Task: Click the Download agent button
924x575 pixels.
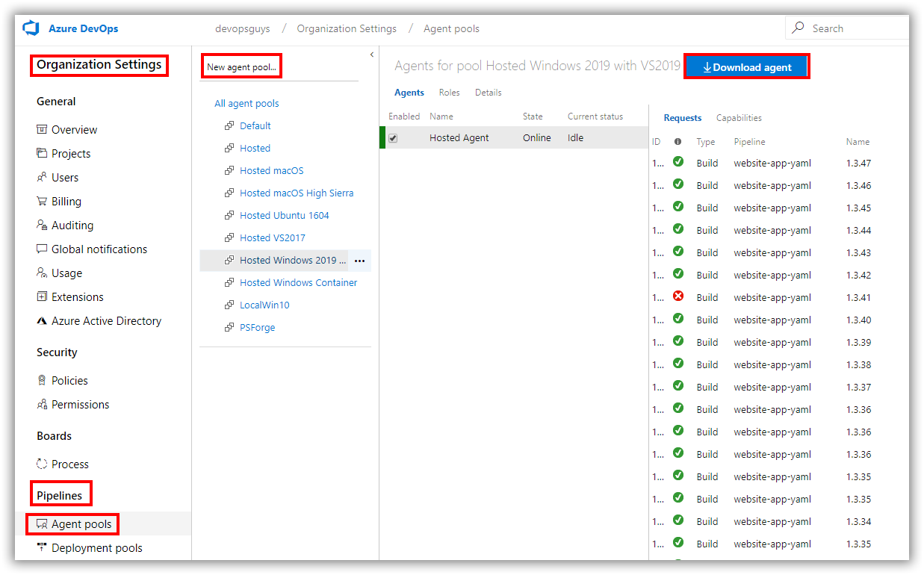Action: pos(746,66)
